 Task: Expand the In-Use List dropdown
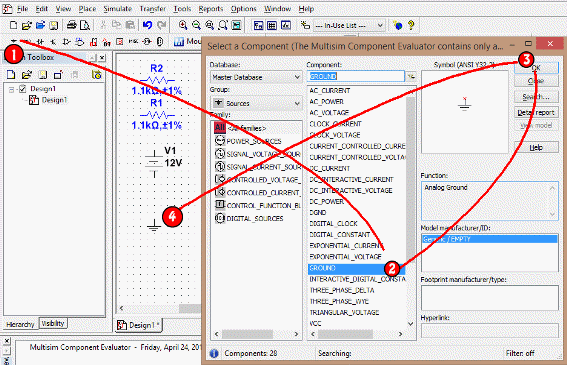[349, 25]
